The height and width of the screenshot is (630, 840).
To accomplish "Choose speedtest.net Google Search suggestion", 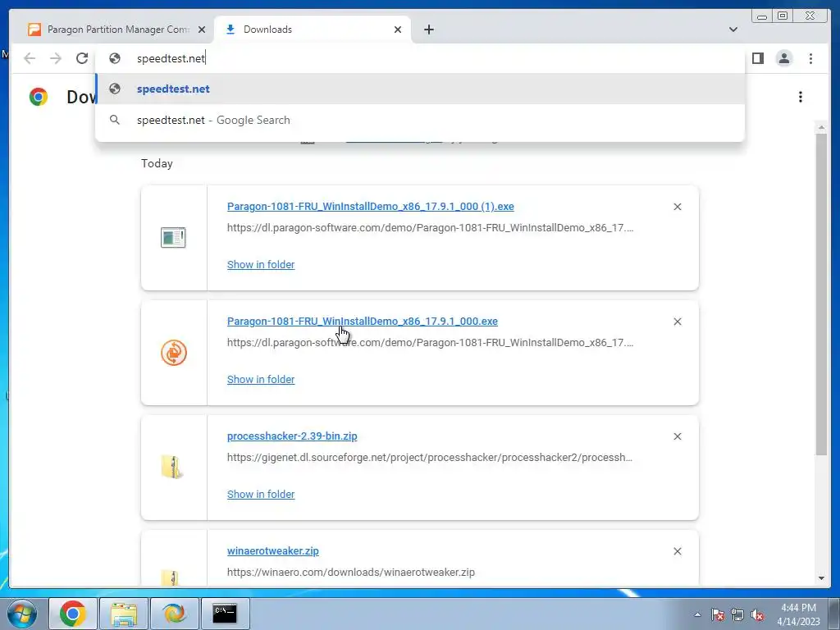I will pyautogui.click(x=419, y=120).
